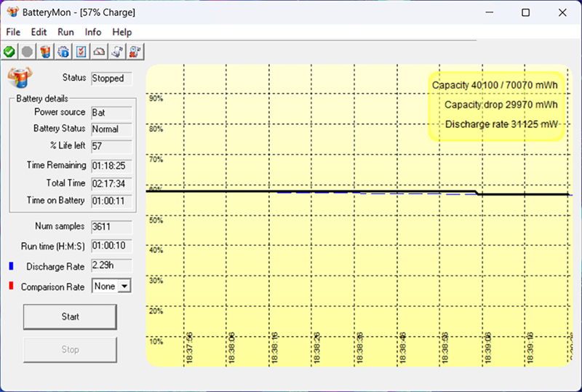Screen dimensions: 582x392
Task: Open the File menu
Action: [x=13, y=32]
